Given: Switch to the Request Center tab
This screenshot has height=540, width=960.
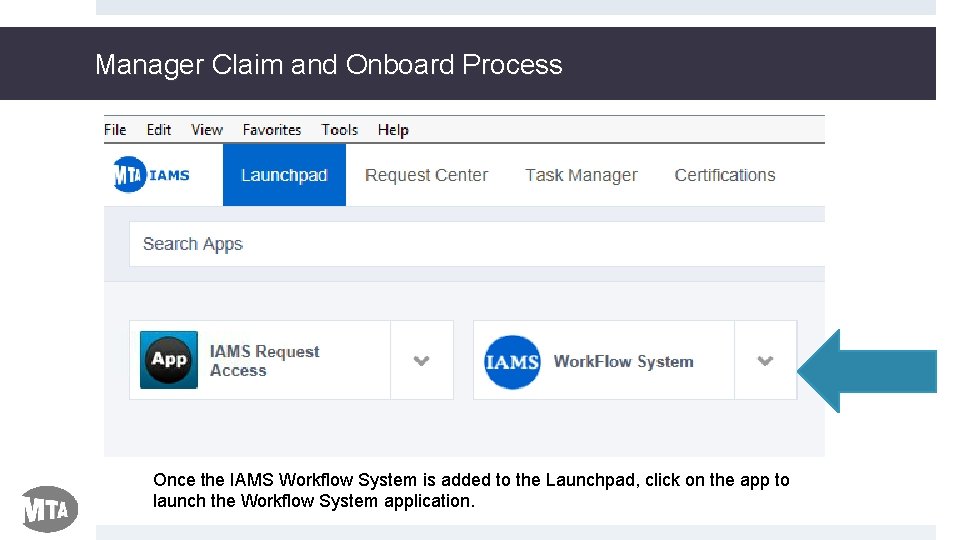Looking at the screenshot, I should [426, 175].
